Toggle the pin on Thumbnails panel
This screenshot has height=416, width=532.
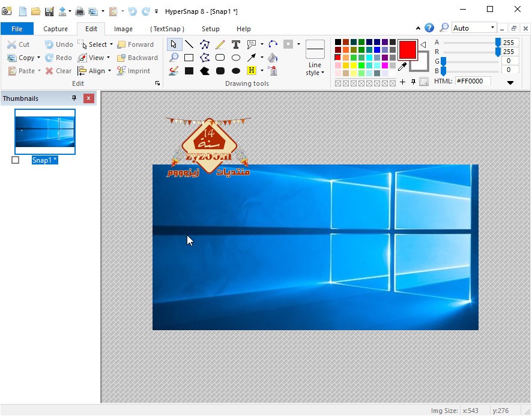[x=74, y=98]
